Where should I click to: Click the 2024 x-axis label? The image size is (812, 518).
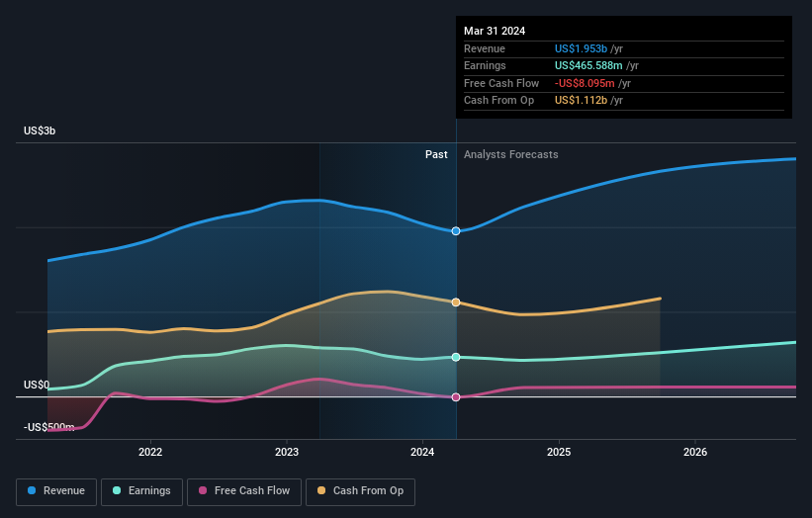[x=422, y=453]
